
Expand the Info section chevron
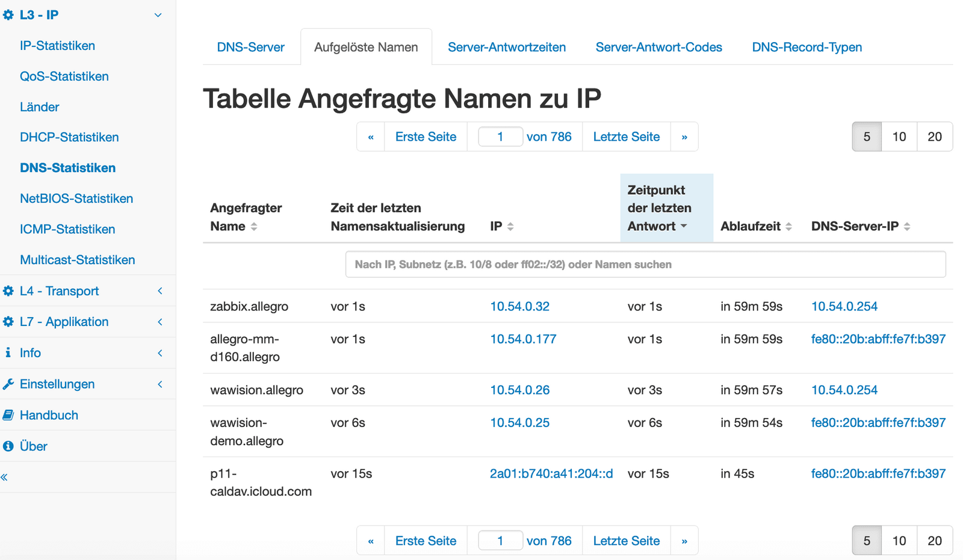pyautogui.click(x=160, y=353)
